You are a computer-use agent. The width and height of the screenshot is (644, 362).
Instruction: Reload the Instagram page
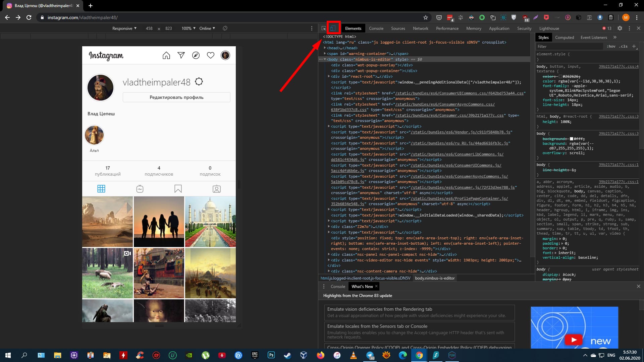tap(29, 17)
